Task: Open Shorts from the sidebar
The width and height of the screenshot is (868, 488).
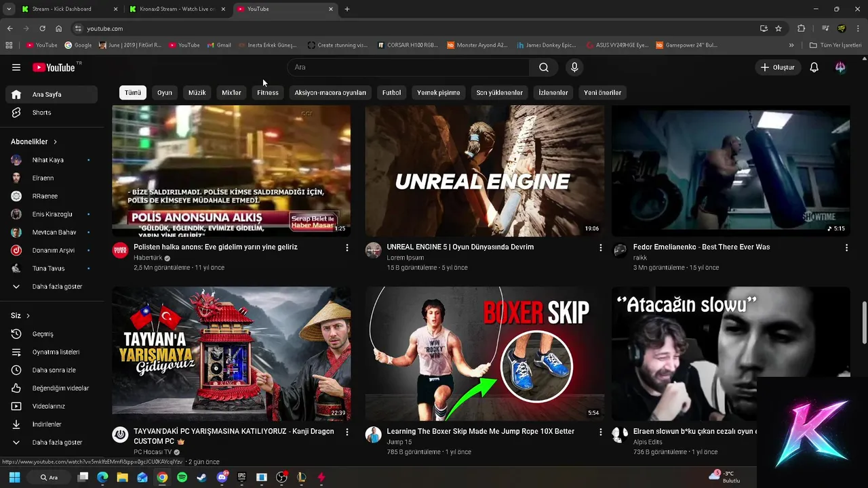Action: [x=52, y=113]
